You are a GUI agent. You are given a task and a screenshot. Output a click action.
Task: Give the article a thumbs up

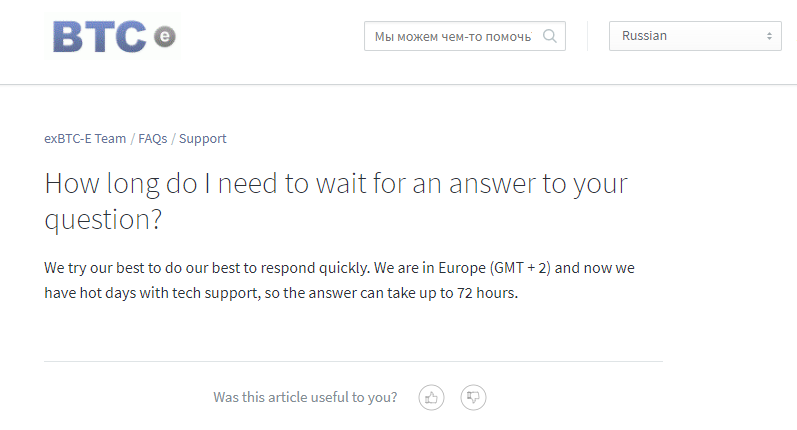tap(431, 397)
